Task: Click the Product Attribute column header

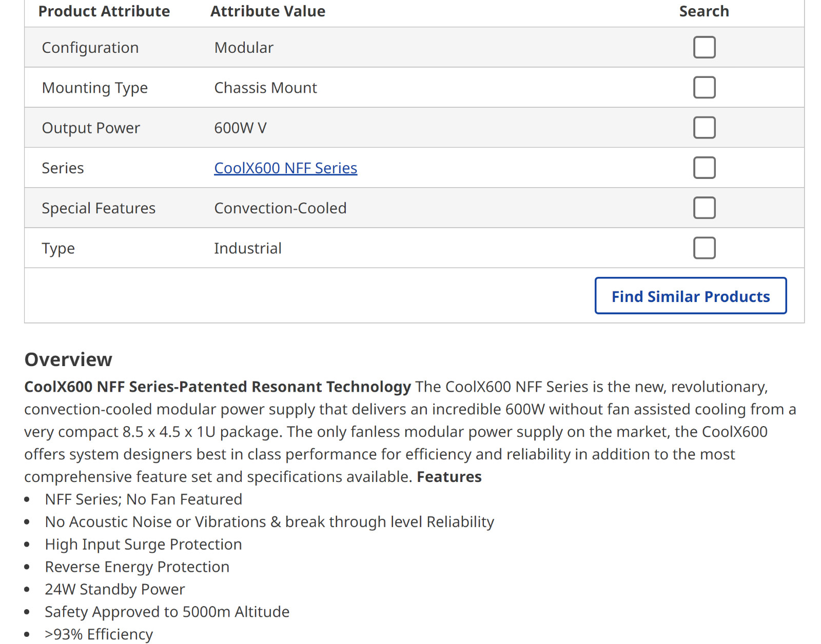Action: 104,11
